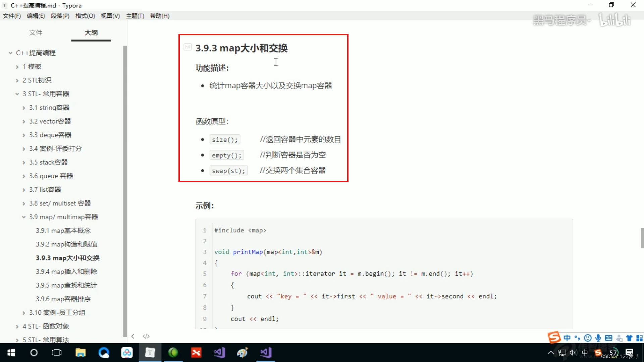Open the soft keyboard from the input toolbar

[609, 338]
